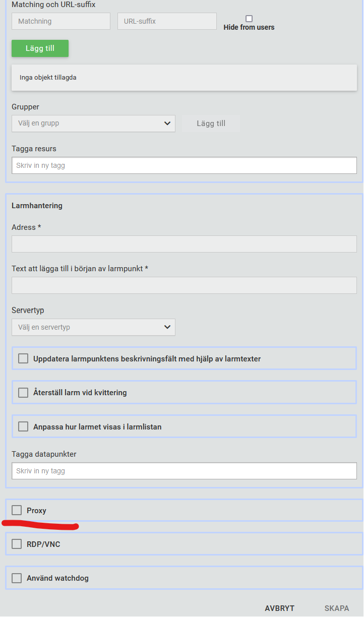This screenshot has height=617, width=364.
Task: Tick the RDP/VNC checkbox
Action: (17, 544)
